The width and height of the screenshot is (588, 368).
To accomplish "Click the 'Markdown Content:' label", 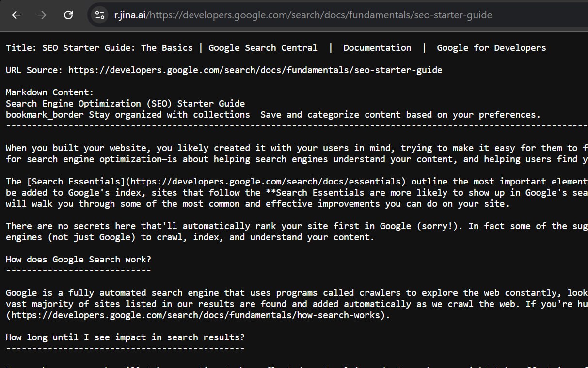I will click(49, 92).
